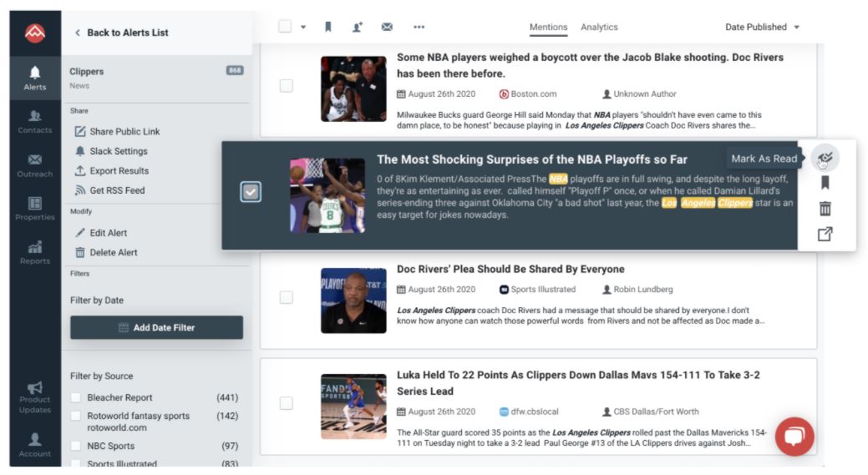The image size is (868, 475).
Task: Open the Luka Held To 22 Points thumbnail
Action: tap(353, 407)
